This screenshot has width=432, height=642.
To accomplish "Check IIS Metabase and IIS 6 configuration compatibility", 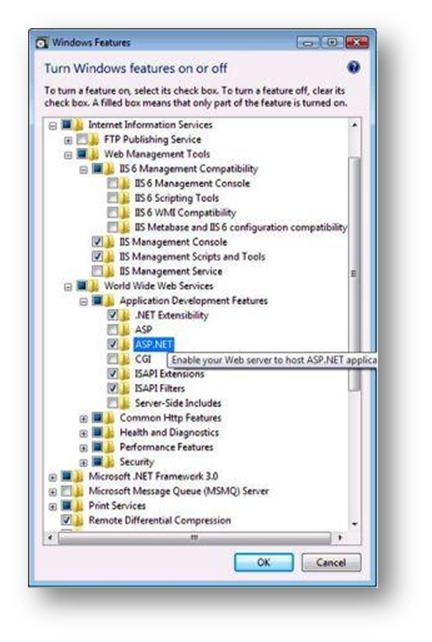I will pos(113,227).
